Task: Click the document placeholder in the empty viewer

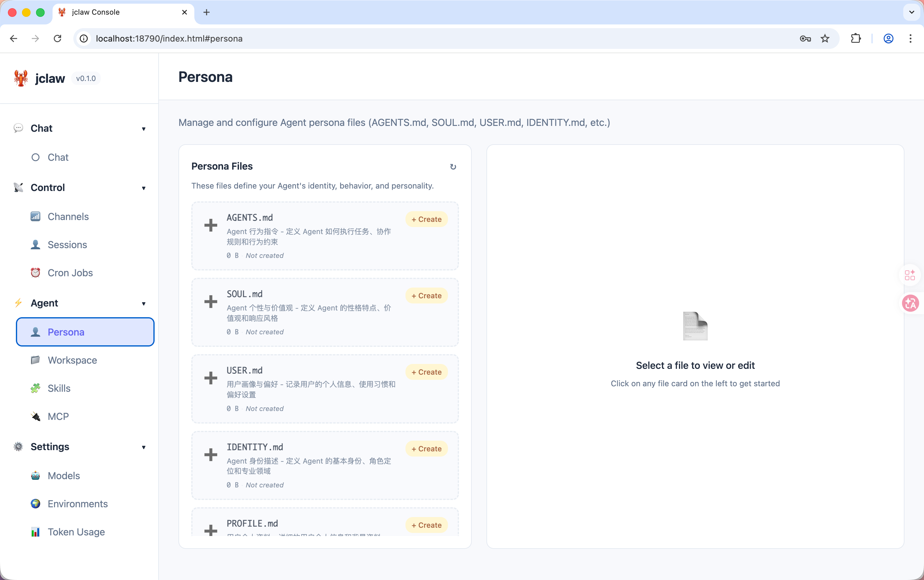Action: click(x=695, y=326)
